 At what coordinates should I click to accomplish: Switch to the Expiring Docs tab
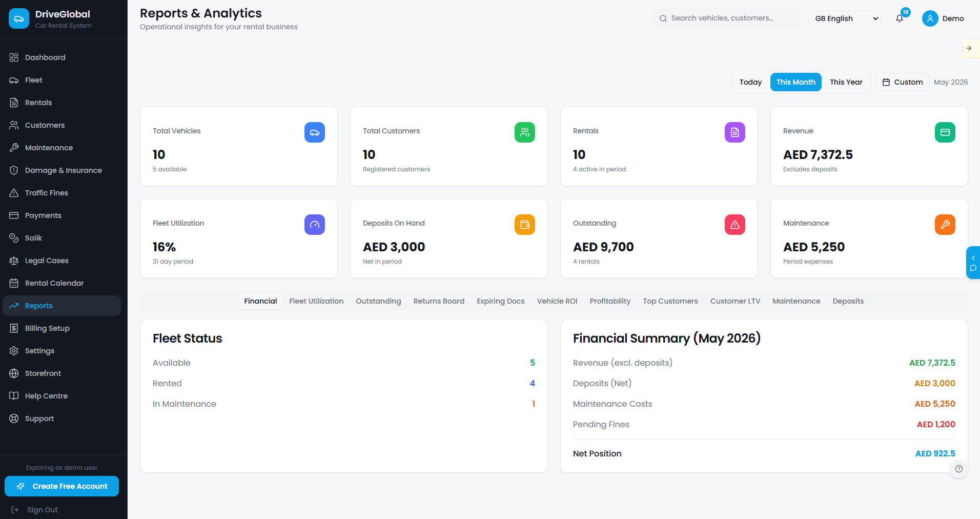[x=501, y=301]
